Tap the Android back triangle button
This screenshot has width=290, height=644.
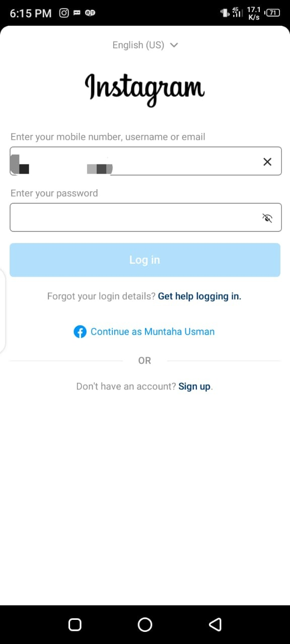pos(215,624)
